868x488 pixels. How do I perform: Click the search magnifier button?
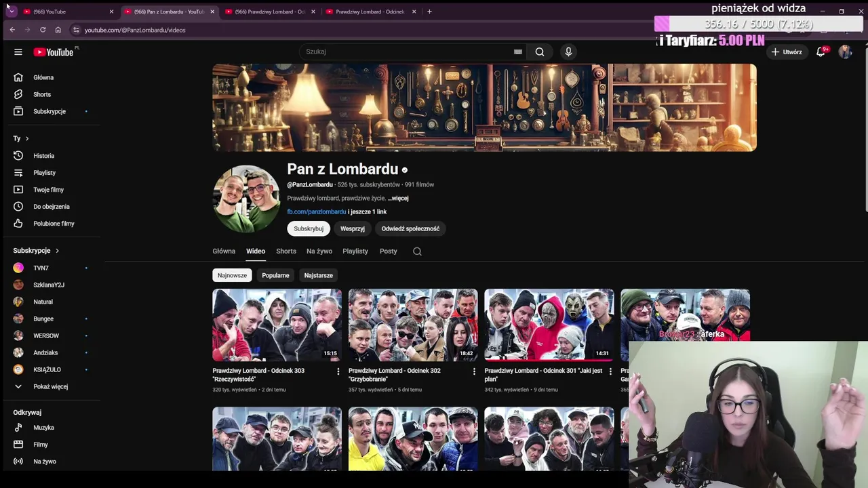(x=540, y=52)
